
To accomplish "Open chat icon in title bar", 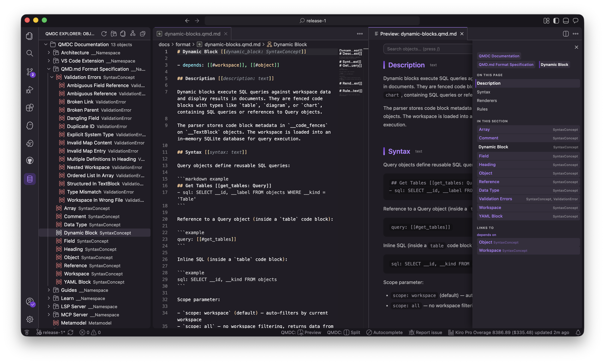I will pyautogui.click(x=576, y=21).
